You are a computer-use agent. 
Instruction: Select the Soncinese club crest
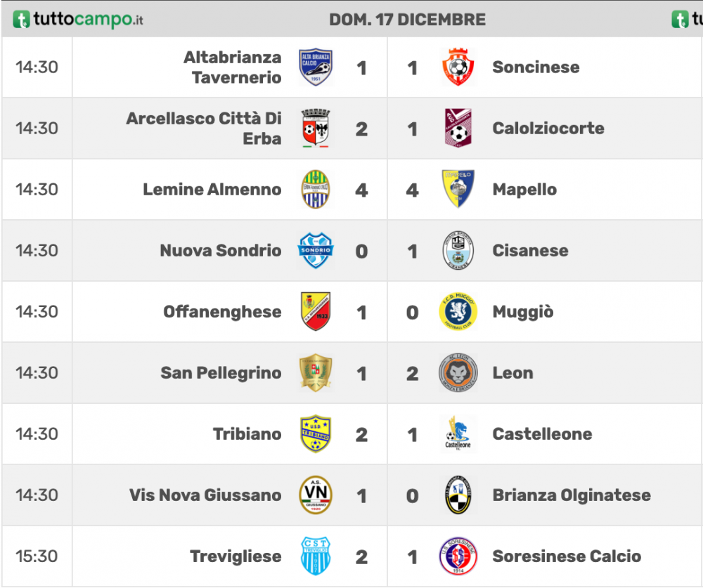point(458,67)
